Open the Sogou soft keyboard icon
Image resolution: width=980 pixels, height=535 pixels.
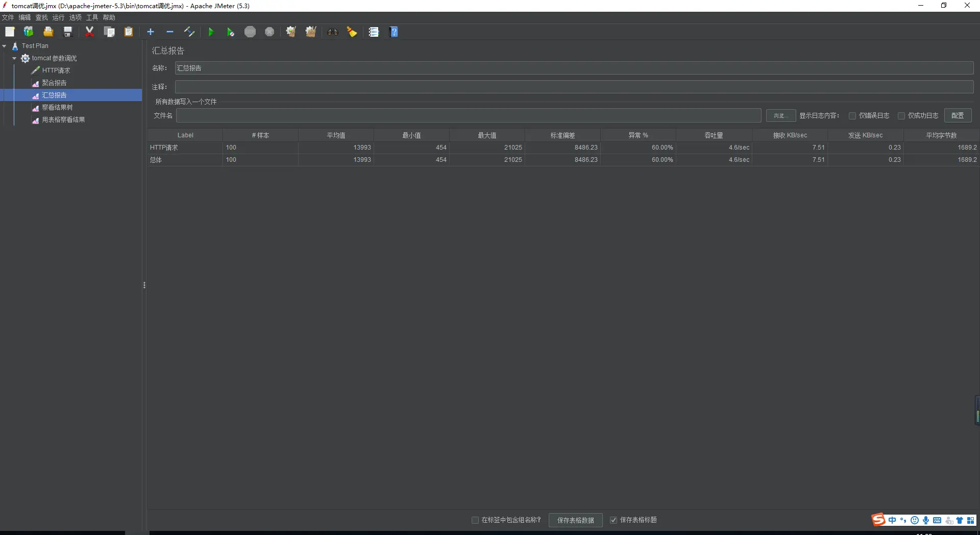937,520
